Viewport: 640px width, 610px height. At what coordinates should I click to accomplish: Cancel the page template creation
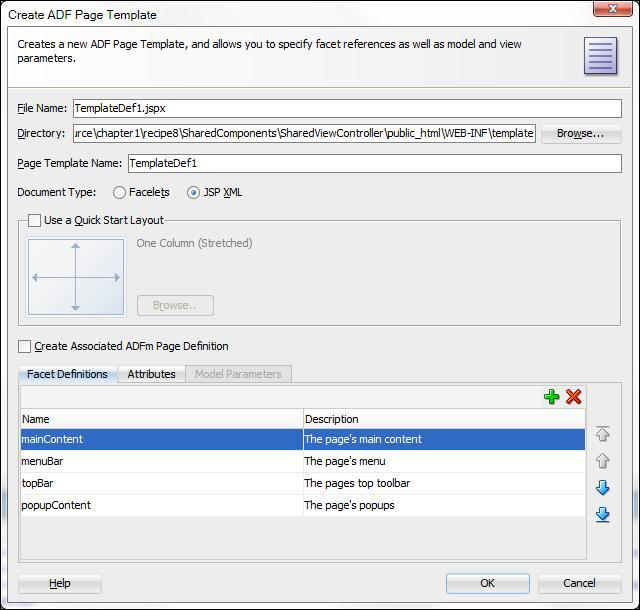(x=580, y=583)
